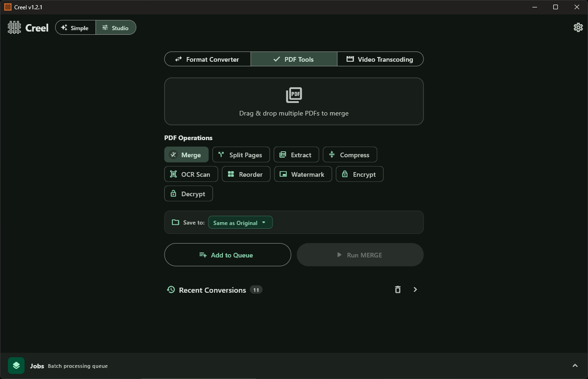This screenshot has width=588, height=379.
Task: Choose the Split Pages operation
Action: 241,154
